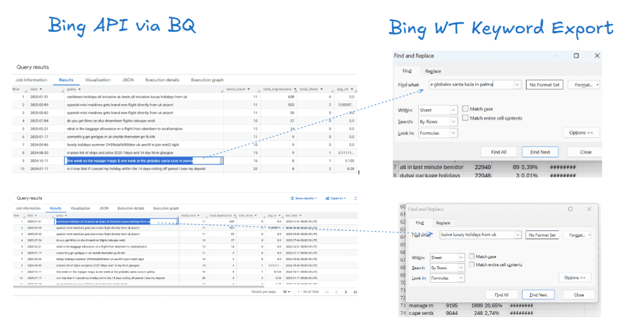Click the Find All button
Screen dimensions: 644x324
(499, 152)
